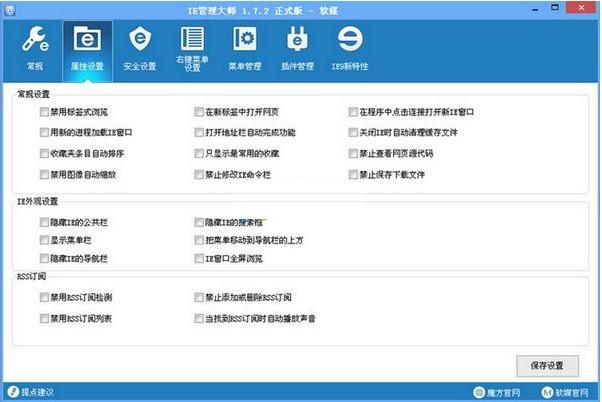Visit the 魔方官网 link
The height and width of the screenshot is (402, 602).
[x=503, y=392]
